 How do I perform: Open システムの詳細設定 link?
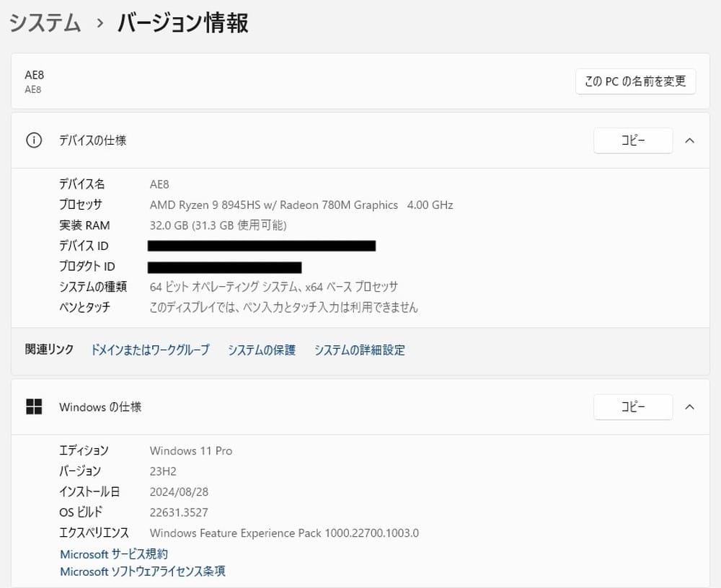tap(359, 350)
